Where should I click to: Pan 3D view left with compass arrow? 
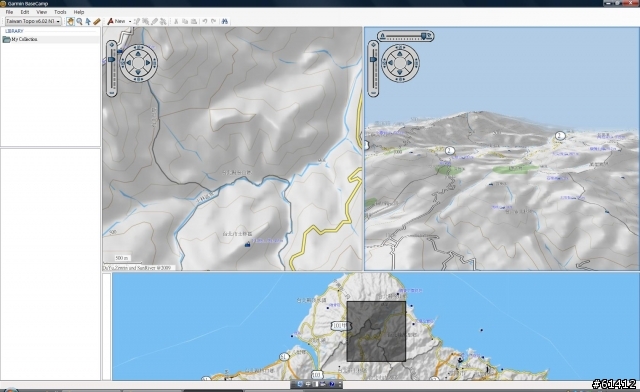(391, 63)
